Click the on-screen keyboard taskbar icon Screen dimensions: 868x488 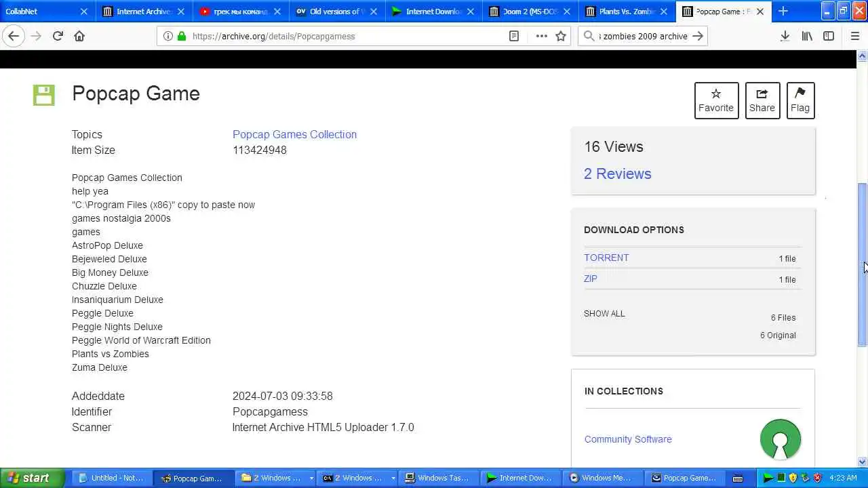click(x=738, y=479)
